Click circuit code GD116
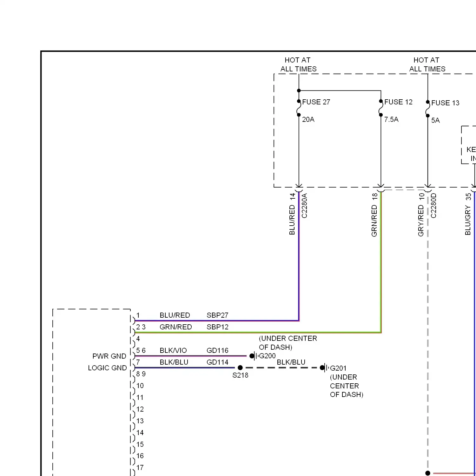476x476 pixels. pyautogui.click(x=217, y=350)
